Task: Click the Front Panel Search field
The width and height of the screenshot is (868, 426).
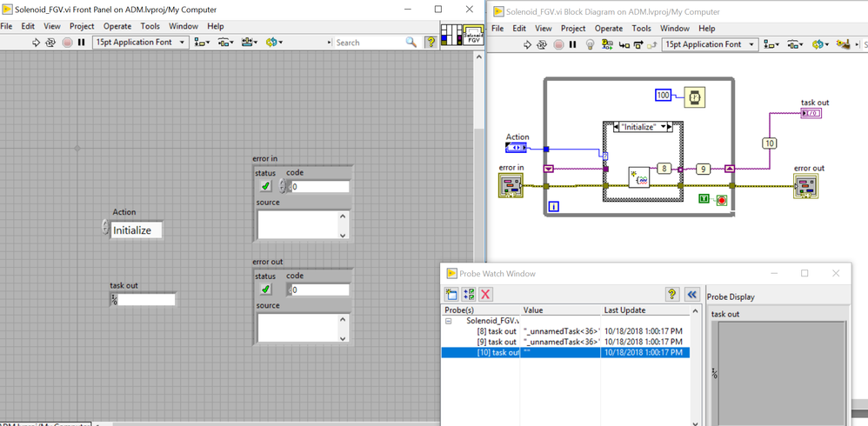Action: [x=369, y=42]
